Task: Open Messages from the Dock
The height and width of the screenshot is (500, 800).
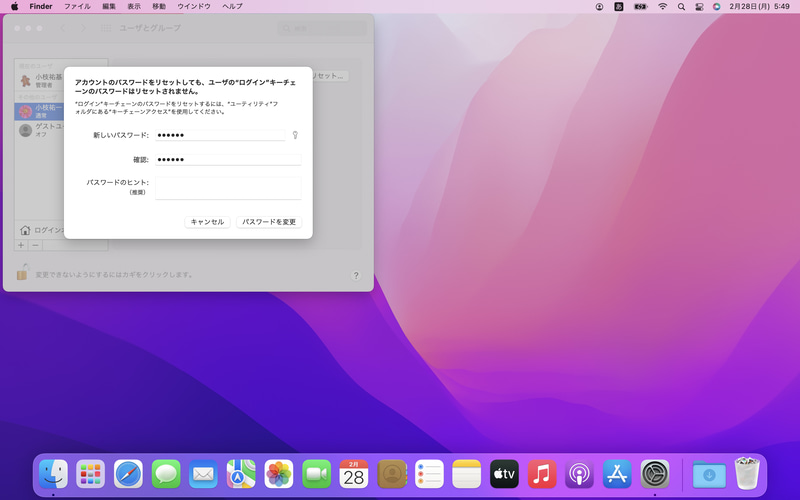Action: 166,474
